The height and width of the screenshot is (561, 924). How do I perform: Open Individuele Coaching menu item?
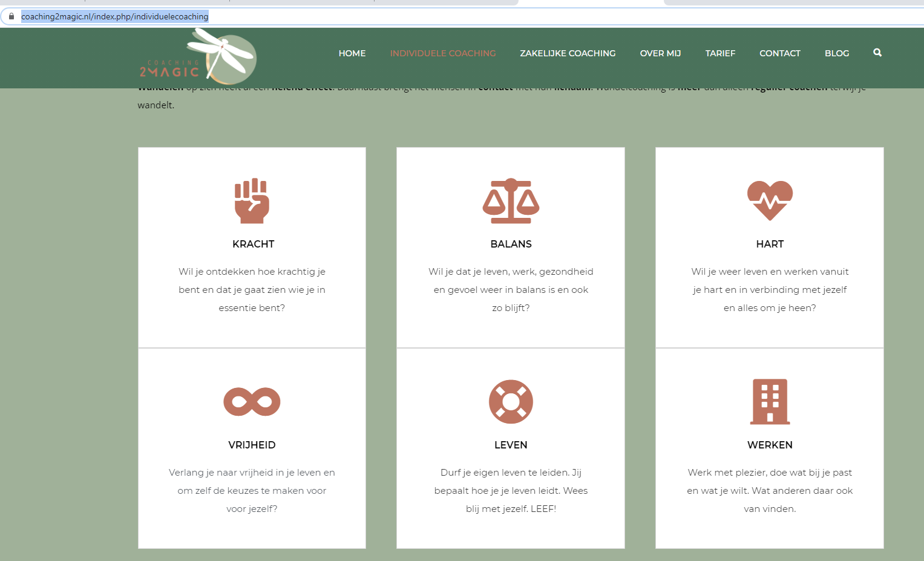tap(443, 53)
